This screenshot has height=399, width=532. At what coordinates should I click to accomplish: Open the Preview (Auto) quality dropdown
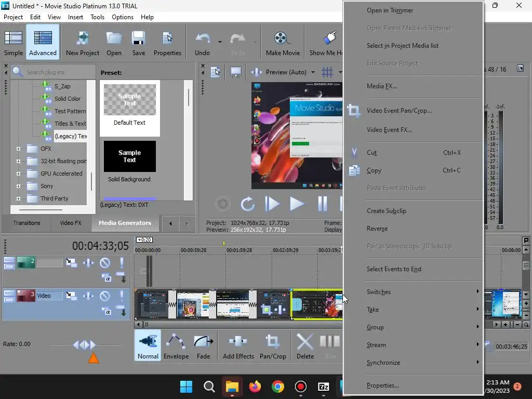pos(313,72)
